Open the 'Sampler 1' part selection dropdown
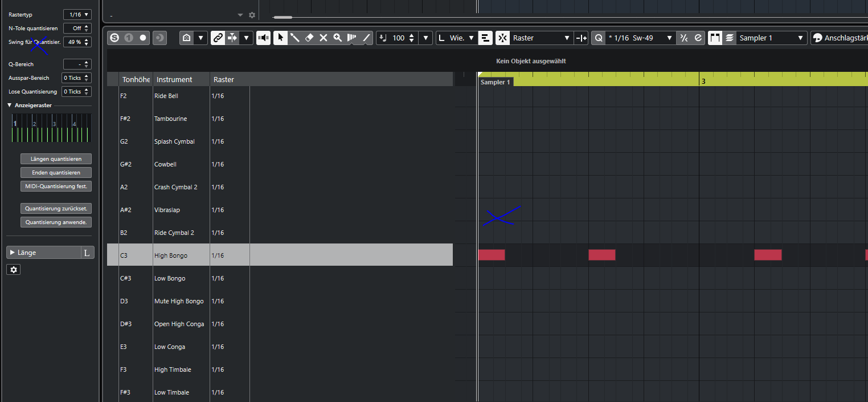868x402 pixels. (772, 38)
